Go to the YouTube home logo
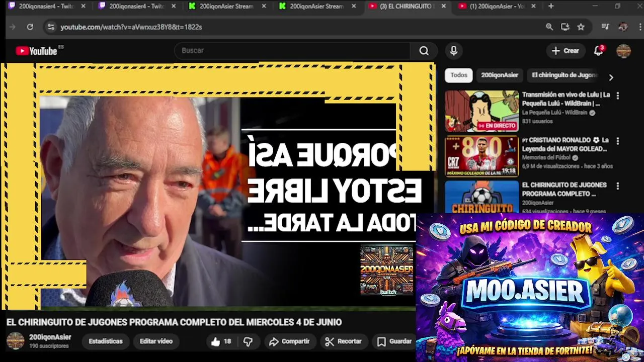644x362 pixels. coord(36,51)
